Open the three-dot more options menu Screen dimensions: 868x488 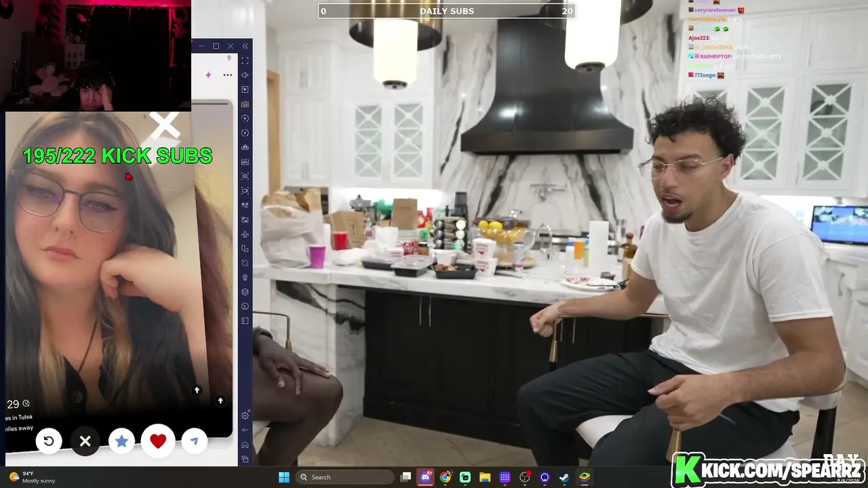pos(227,75)
